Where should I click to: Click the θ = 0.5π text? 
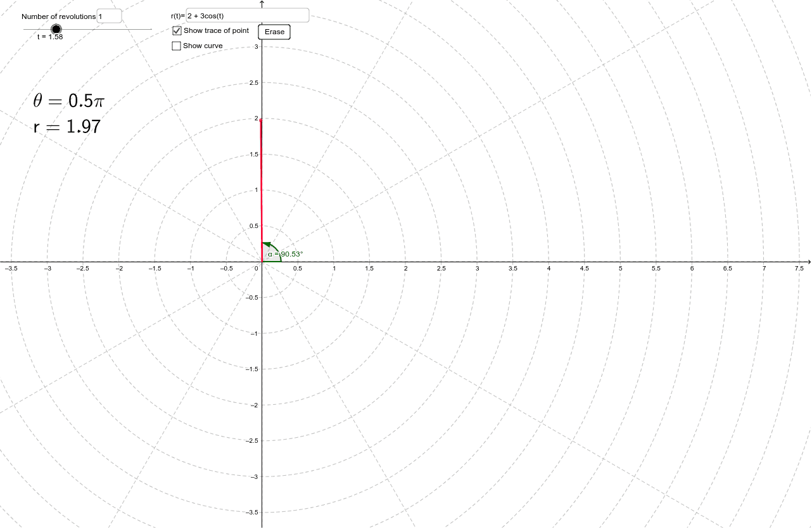(68, 101)
